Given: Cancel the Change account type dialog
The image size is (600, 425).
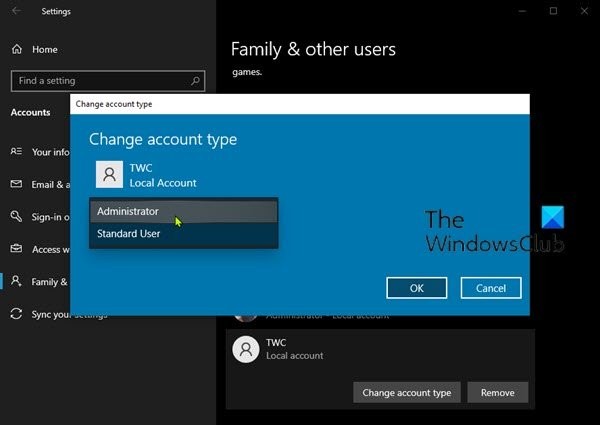Looking at the screenshot, I should pos(491,288).
